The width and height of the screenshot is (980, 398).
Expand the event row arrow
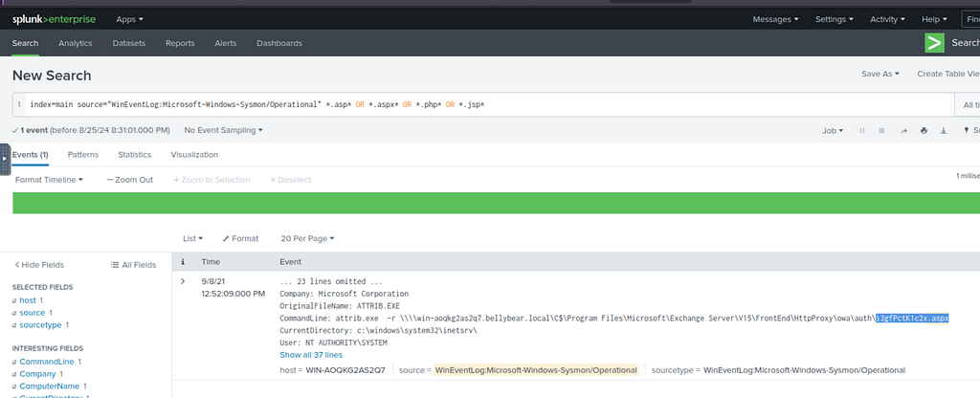[x=183, y=281]
